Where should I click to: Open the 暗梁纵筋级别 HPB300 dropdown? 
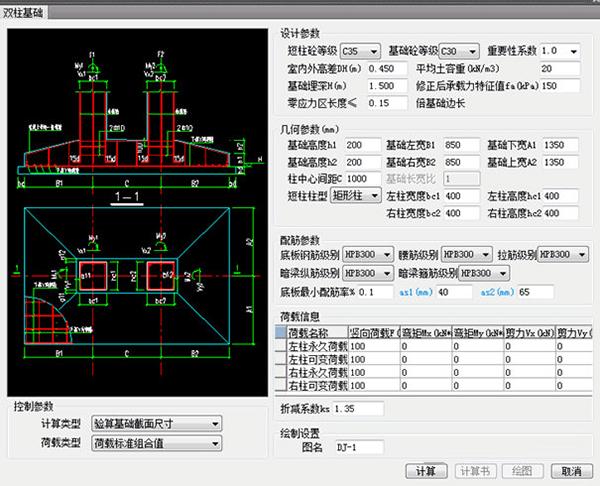pos(368,273)
